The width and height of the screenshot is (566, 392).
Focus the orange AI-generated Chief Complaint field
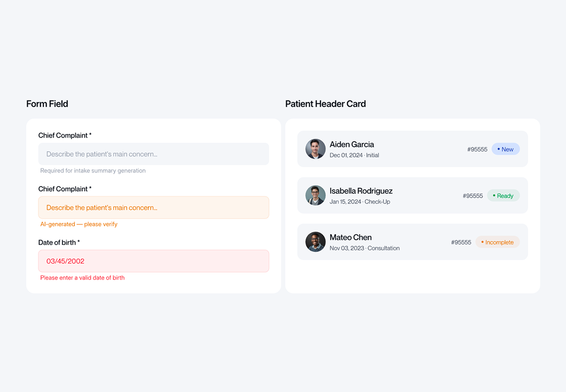tap(154, 207)
